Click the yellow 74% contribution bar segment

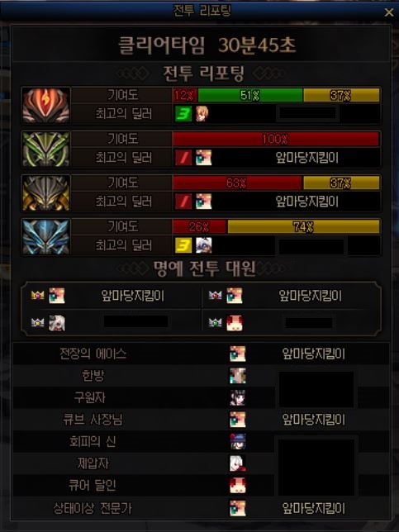coord(303,226)
